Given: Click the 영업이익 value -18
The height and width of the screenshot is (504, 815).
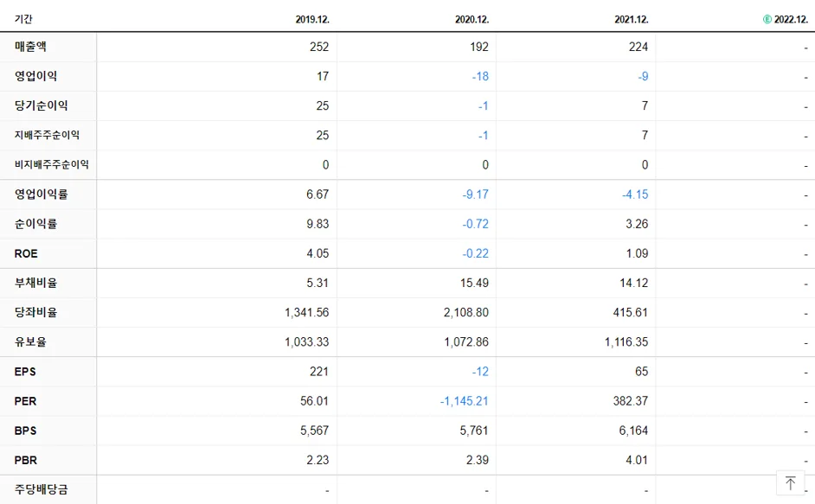Looking at the screenshot, I should tap(480, 76).
